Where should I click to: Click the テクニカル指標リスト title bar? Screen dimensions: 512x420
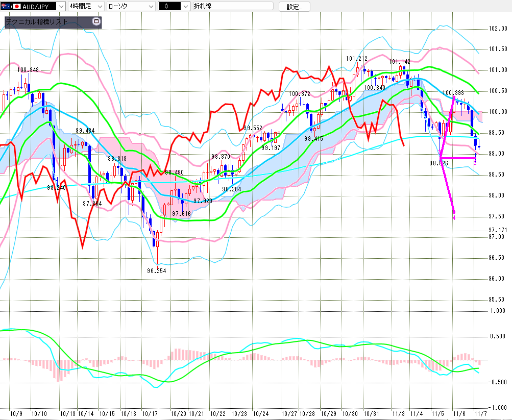[x=46, y=22]
